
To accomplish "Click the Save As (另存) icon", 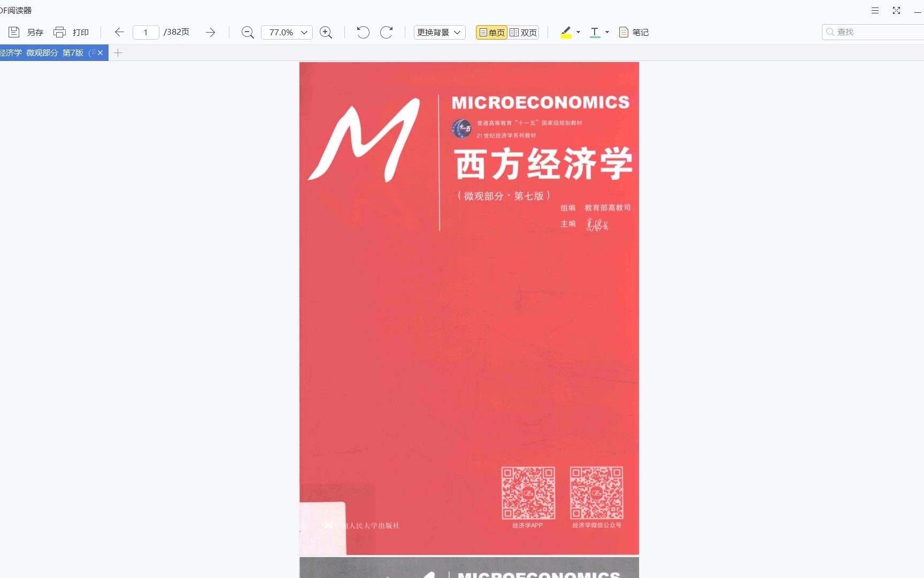I will (x=14, y=32).
